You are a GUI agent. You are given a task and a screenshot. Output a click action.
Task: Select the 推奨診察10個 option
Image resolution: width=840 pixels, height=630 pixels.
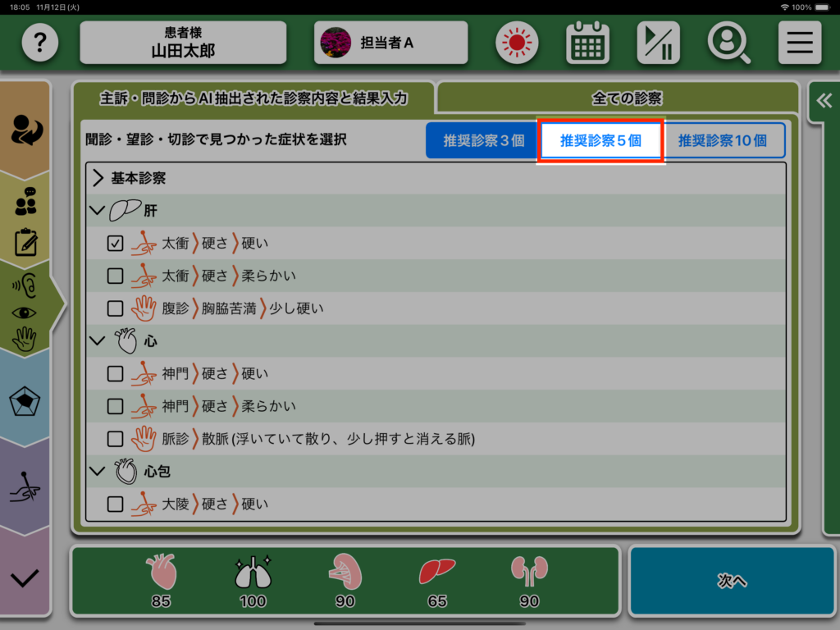tap(723, 140)
